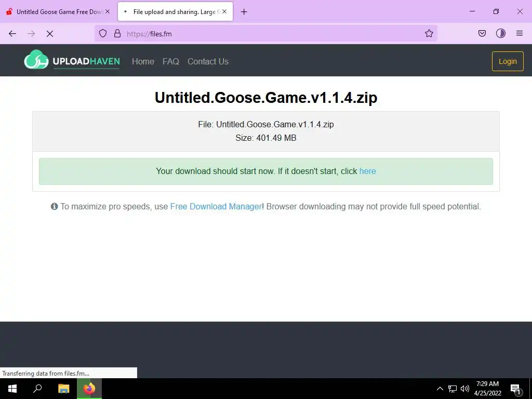532x399 pixels.
Task: Click the 'here' download link
Action: pos(367,171)
